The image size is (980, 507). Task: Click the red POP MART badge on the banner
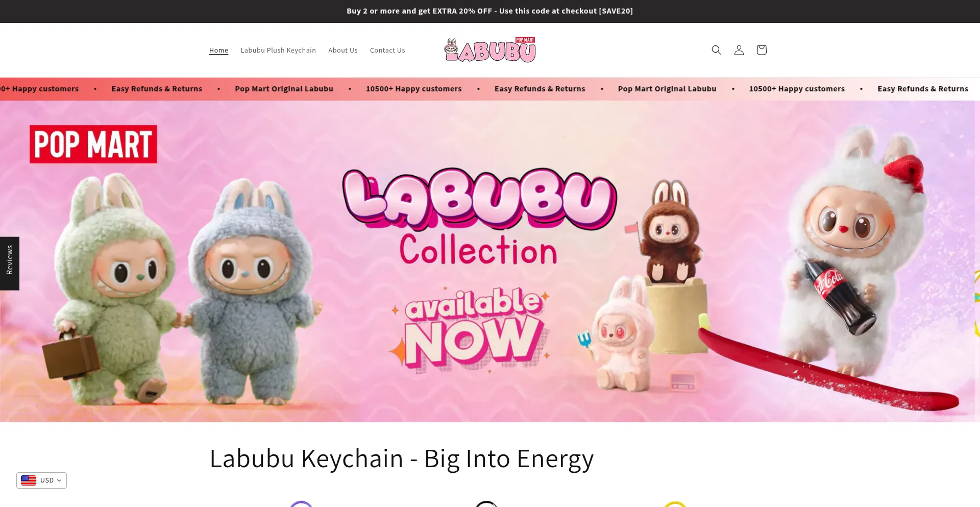pyautogui.click(x=93, y=144)
